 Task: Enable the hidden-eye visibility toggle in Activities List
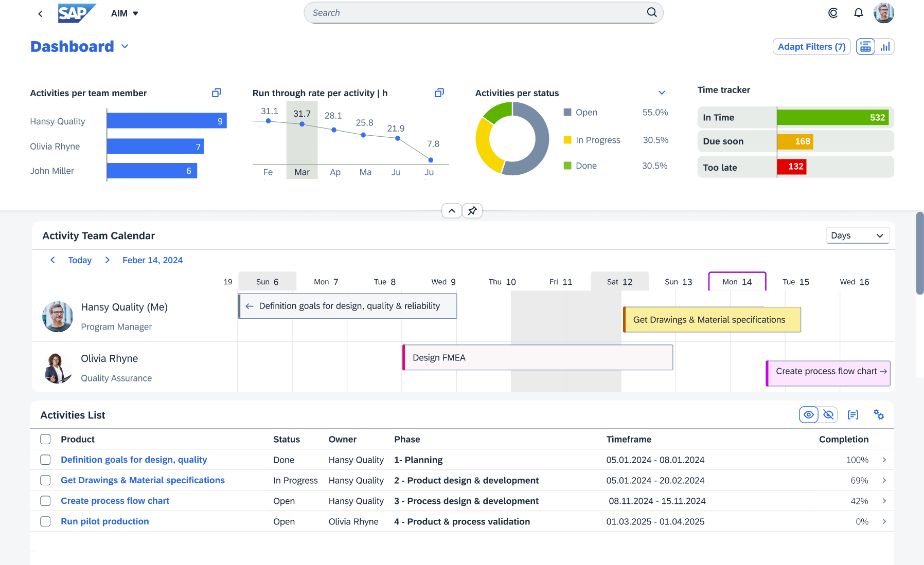tap(829, 414)
